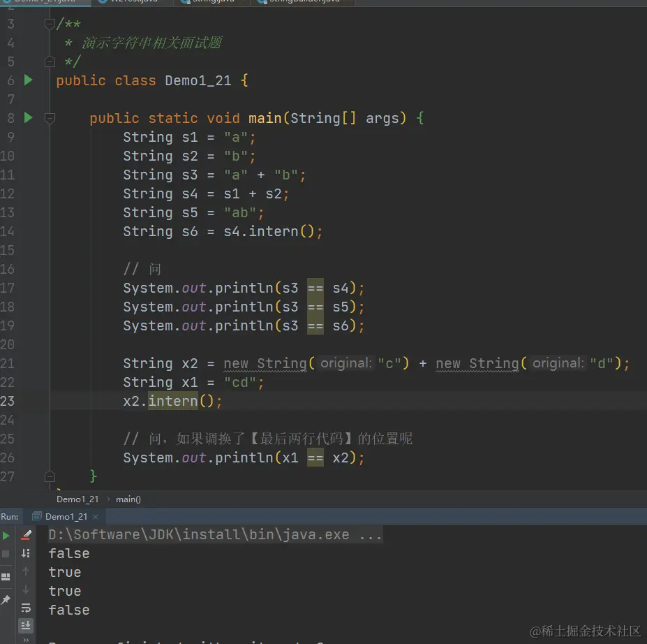This screenshot has height=644, width=647.
Task: Click the down arrow in Run panel toolbar
Action: pos(26,590)
